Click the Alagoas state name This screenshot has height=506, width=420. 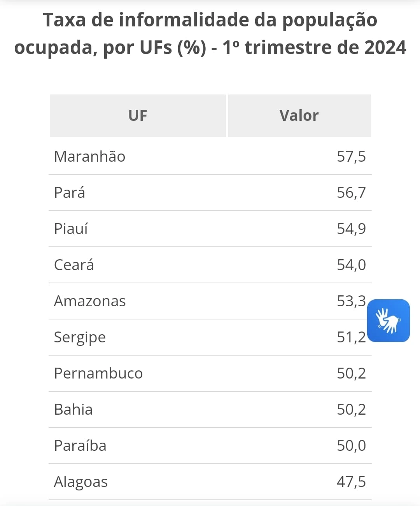click(81, 482)
